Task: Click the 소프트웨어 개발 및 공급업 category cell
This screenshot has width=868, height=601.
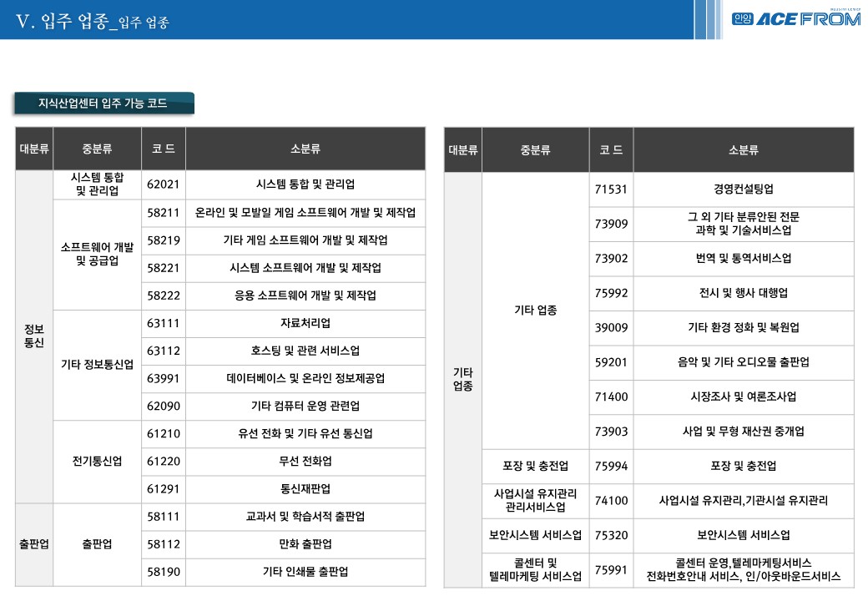Action: point(97,254)
